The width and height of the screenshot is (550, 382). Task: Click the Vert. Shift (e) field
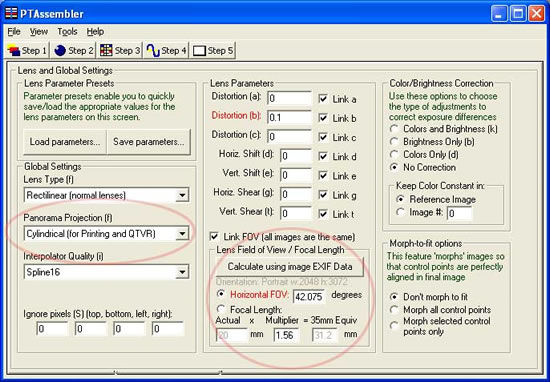(296, 175)
